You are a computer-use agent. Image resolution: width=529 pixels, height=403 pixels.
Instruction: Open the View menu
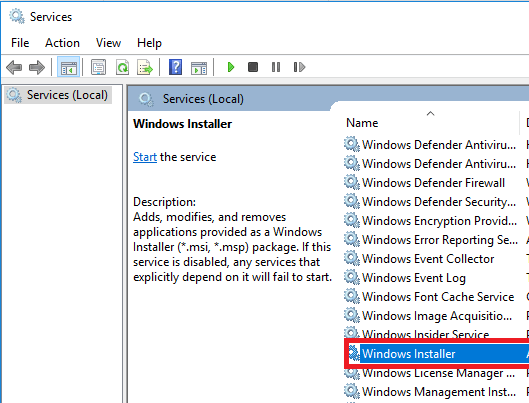point(108,43)
